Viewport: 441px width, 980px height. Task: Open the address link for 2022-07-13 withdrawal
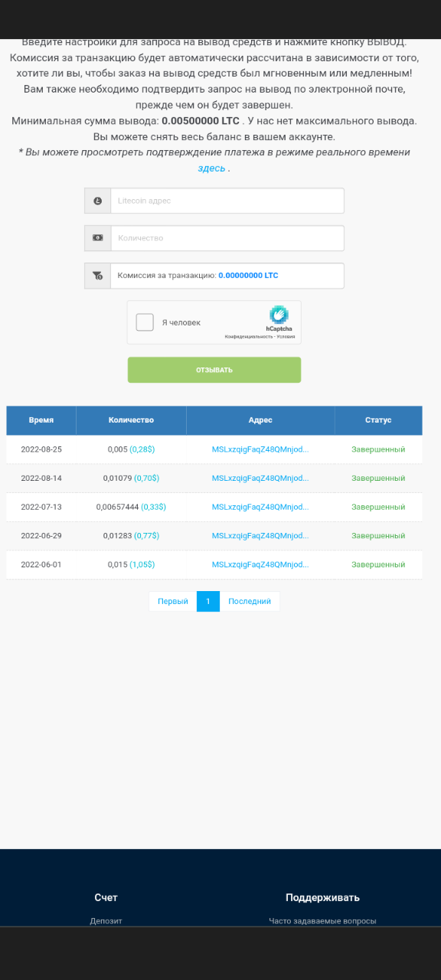(x=260, y=507)
